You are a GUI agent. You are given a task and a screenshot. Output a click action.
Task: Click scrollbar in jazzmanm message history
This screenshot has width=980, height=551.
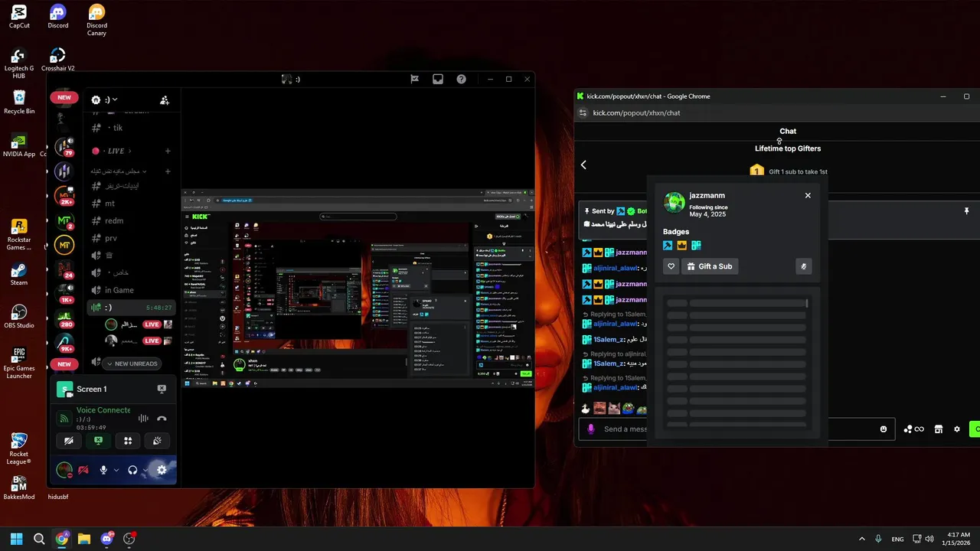808,304
